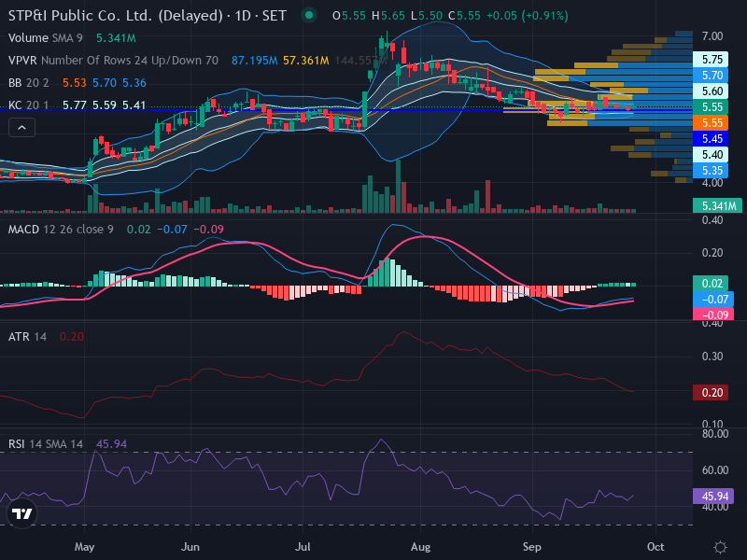
Task: Click the purple 45.94 RSI axis label
Action: (713, 497)
